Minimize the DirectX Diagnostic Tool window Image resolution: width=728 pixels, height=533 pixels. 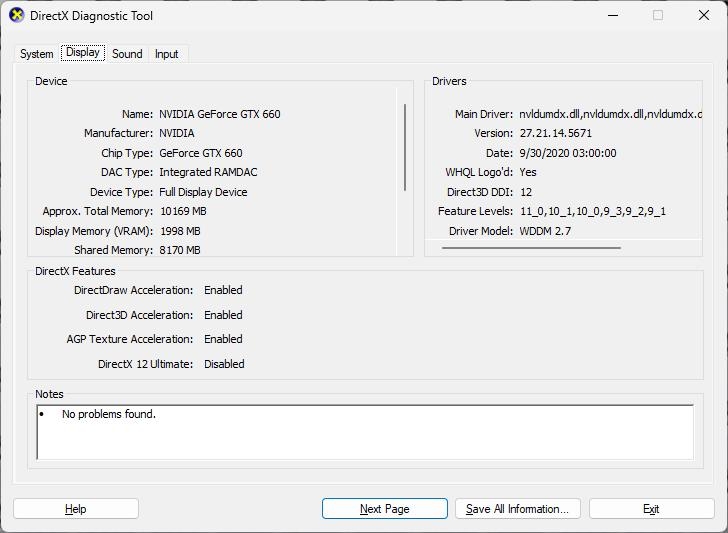point(612,16)
